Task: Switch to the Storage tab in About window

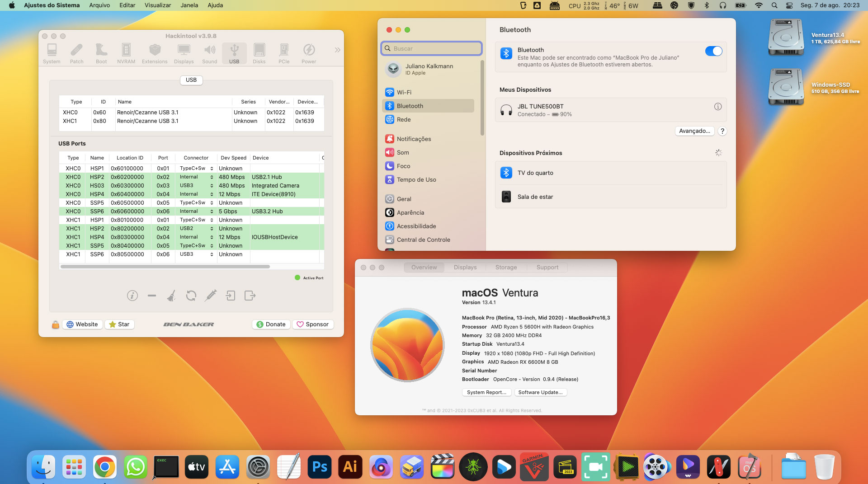Action: [x=505, y=267]
